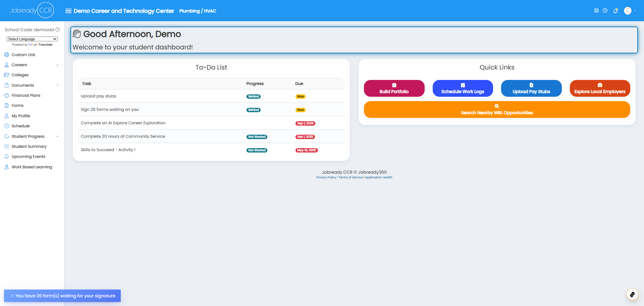Click the Now due badge for Upload pay stubs
Viewport: 644px width, 306px height.
[x=301, y=96]
